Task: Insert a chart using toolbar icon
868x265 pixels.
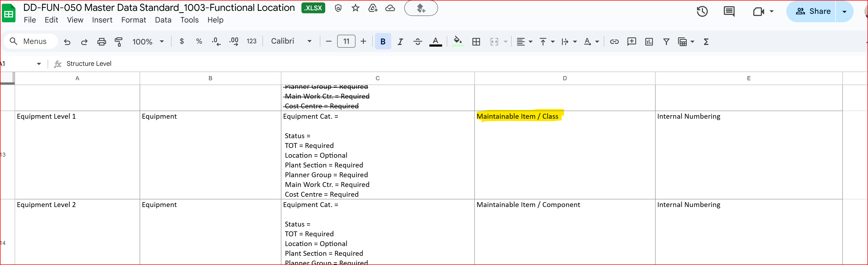Action: point(649,42)
